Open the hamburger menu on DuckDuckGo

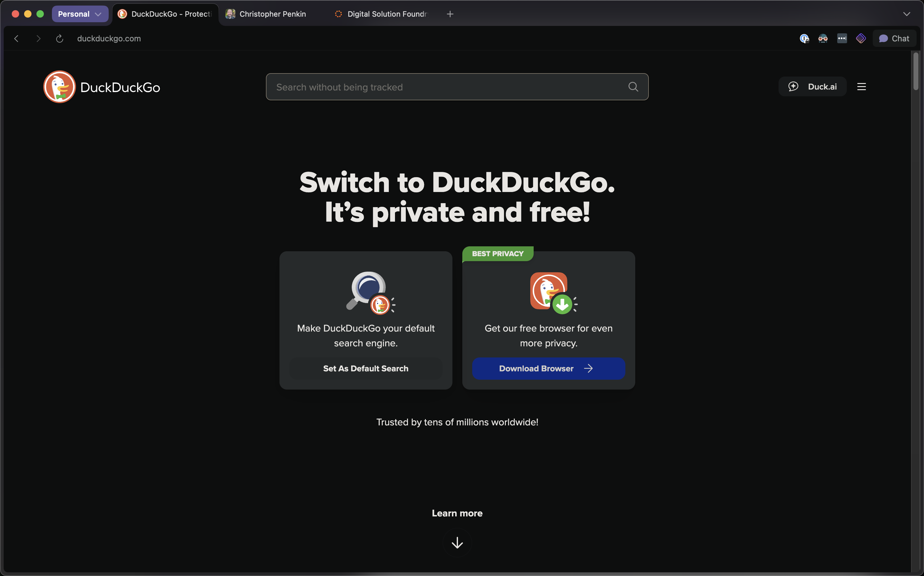[x=861, y=87]
